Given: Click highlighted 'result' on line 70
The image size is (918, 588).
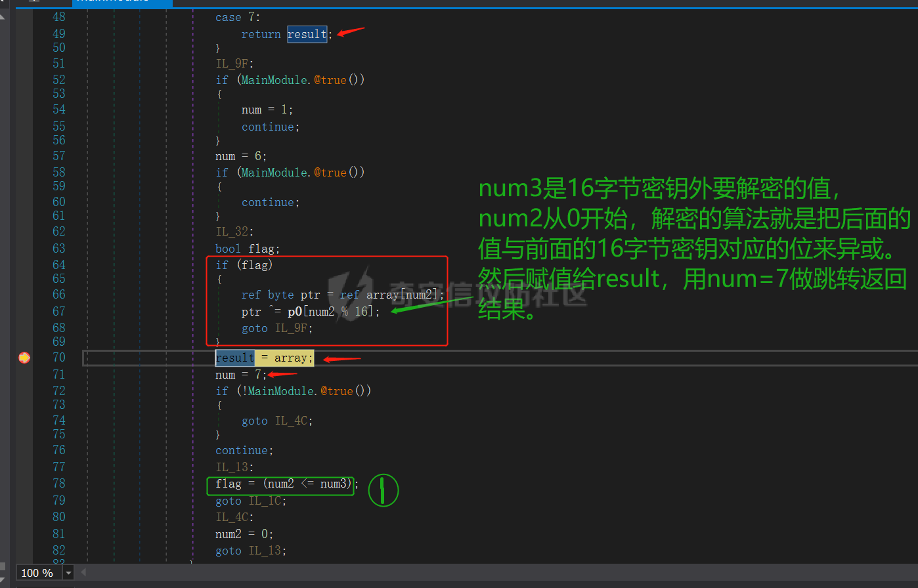Looking at the screenshot, I should (234, 358).
